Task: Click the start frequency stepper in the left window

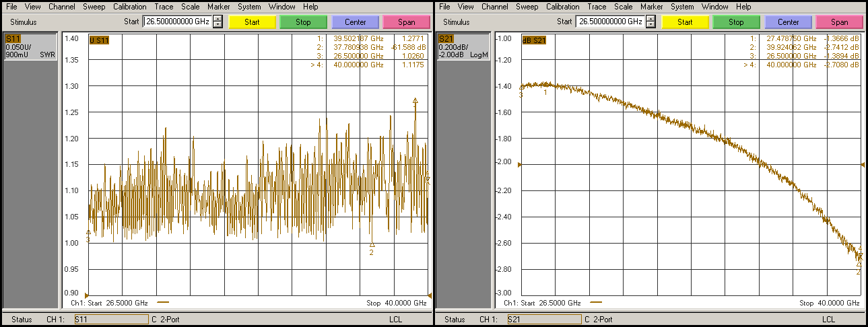Action: pyautogui.click(x=218, y=22)
